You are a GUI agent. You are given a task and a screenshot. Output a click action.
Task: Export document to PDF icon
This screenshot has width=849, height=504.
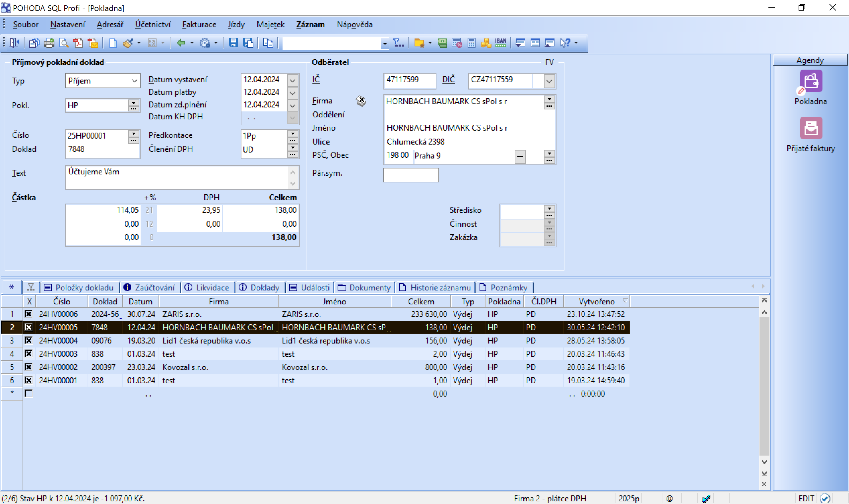(x=78, y=43)
